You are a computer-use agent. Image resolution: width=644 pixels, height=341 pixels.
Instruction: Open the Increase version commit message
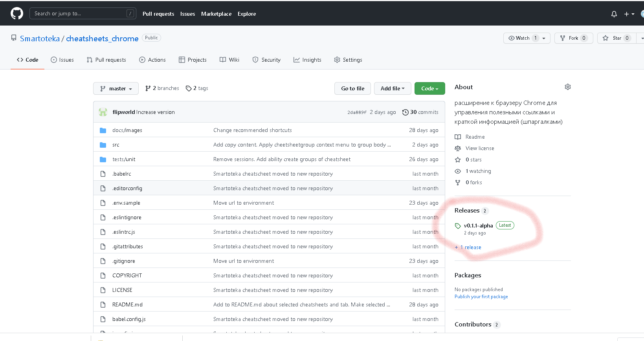[x=155, y=112]
